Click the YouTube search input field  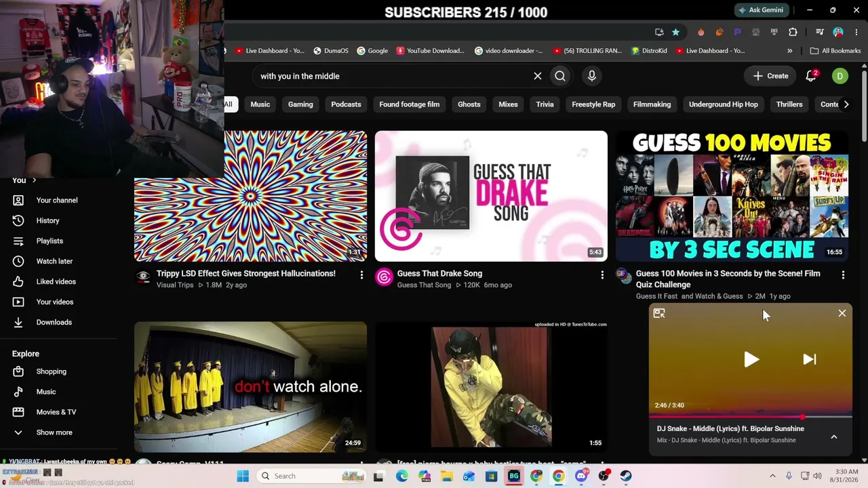pyautogui.click(x=393, y=76)
